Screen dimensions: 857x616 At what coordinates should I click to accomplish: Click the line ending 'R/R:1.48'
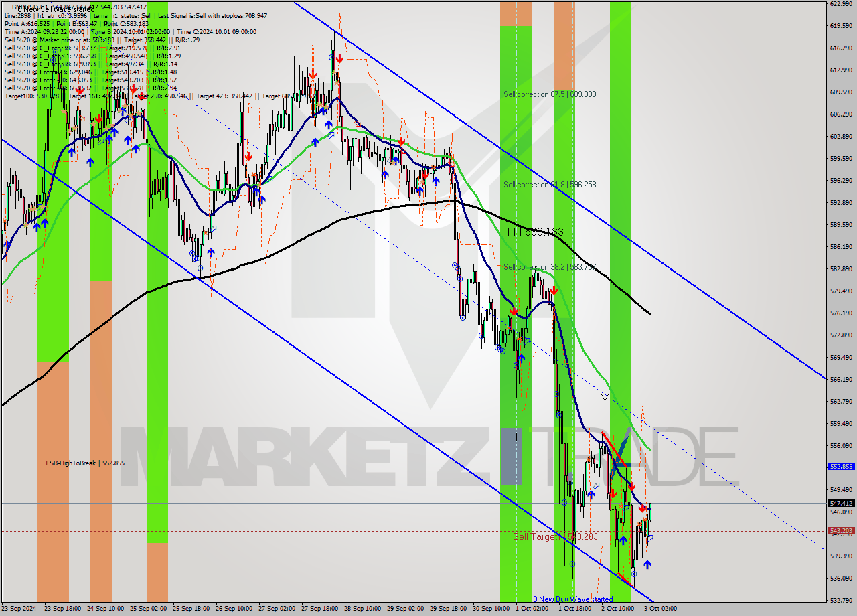90,72
